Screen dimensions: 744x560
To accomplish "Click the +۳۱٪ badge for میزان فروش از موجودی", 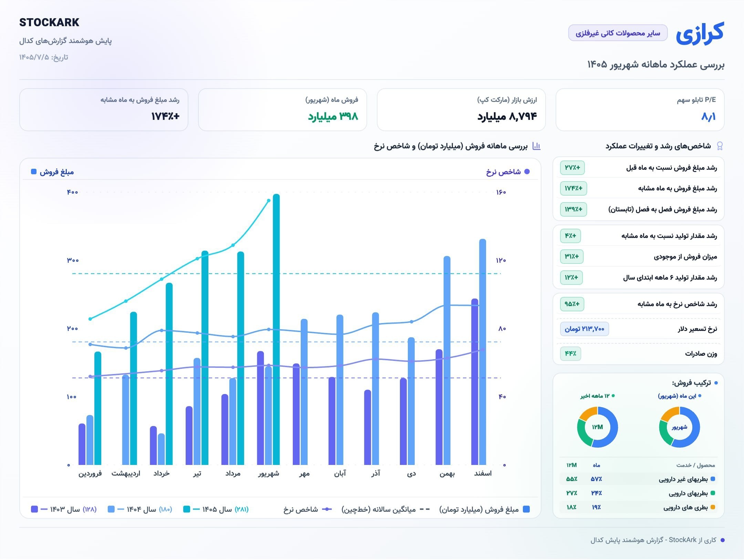I will point(572,257).
